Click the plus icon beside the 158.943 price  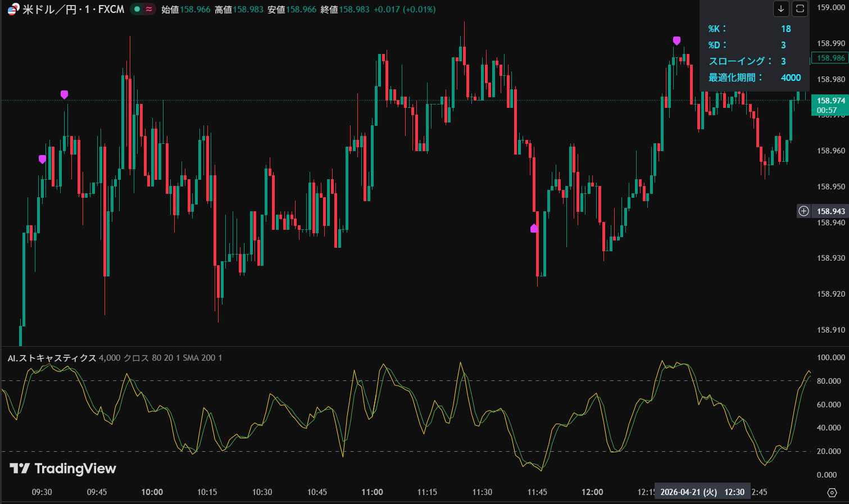pyautogui.click(x=803, y=211)
